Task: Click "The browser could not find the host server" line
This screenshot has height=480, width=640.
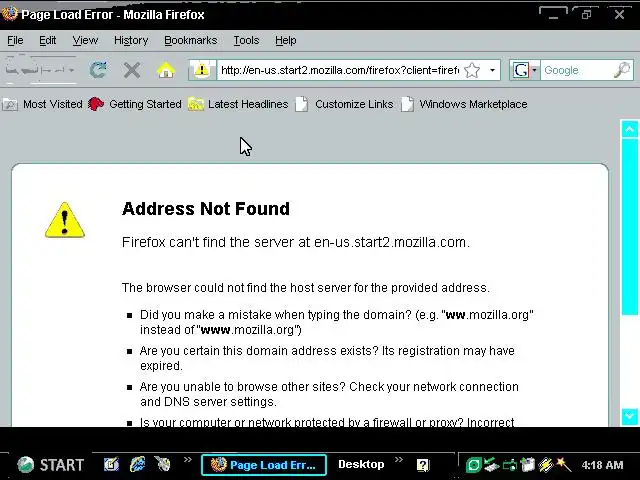Action: pyautogui.click(x=305, y=288)
